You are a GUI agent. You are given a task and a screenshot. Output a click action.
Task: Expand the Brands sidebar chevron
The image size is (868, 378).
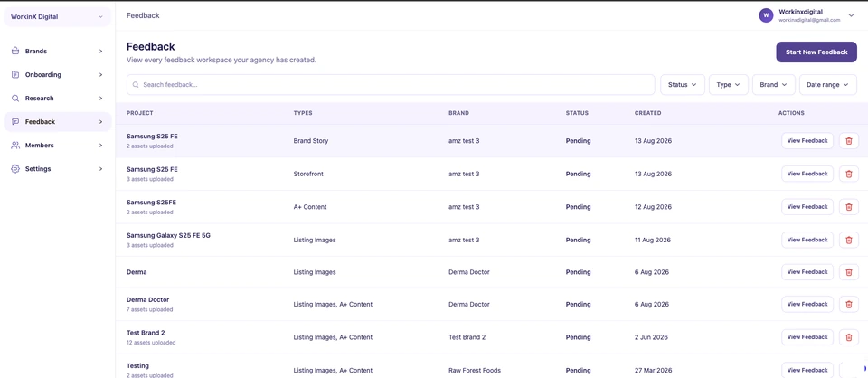100,51
